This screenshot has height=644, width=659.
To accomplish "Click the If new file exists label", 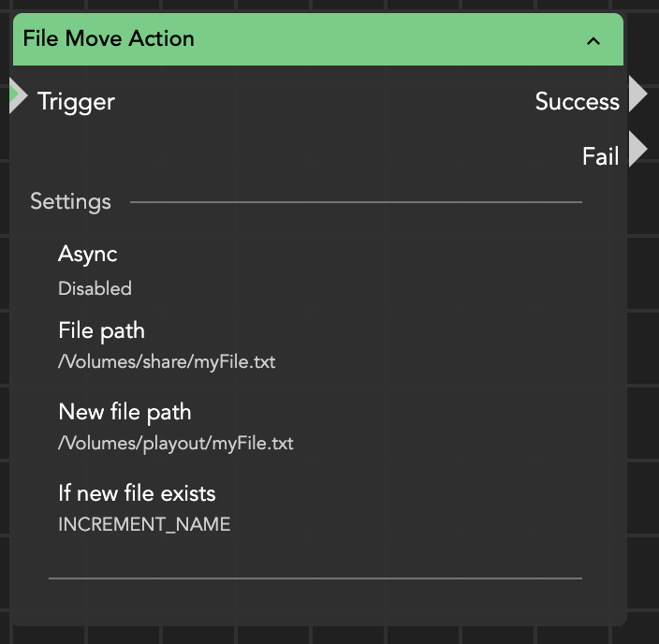I will pyautogui.click(x=137, y=493).
